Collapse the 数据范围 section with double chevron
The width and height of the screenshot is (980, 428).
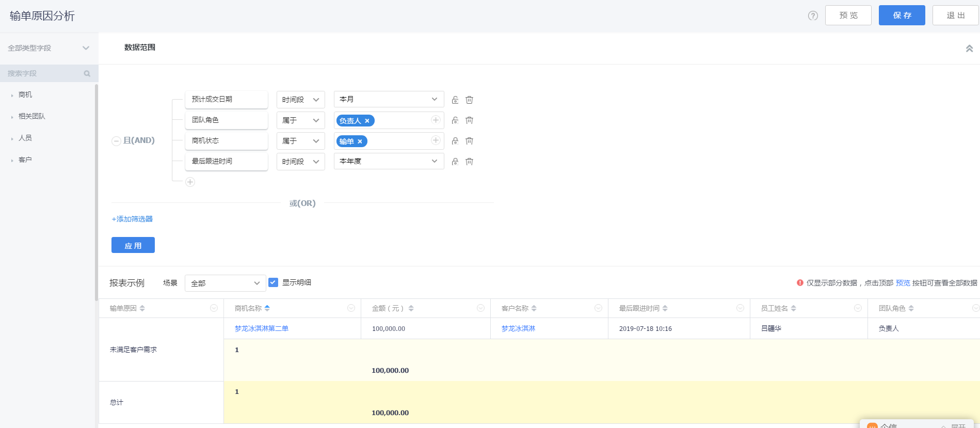(x=969, y=49)
